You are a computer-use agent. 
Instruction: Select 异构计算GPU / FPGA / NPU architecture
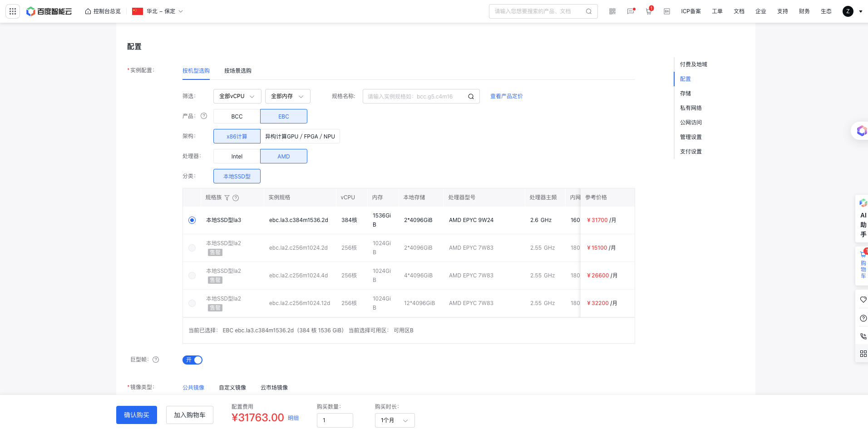[x=300, y=136]
